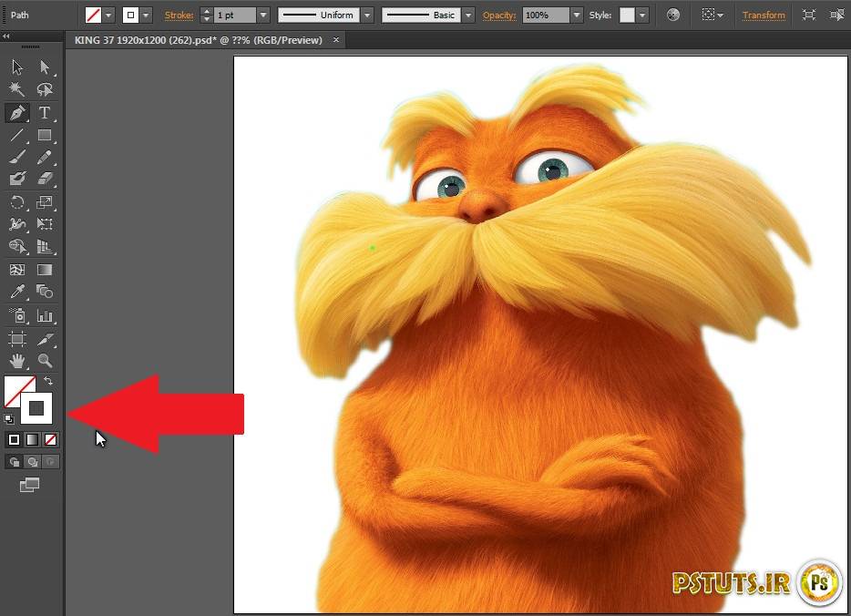The image size is (851, 616).
Task: Click the stroke weight 1 pt field
Action: tap(236, 15)
